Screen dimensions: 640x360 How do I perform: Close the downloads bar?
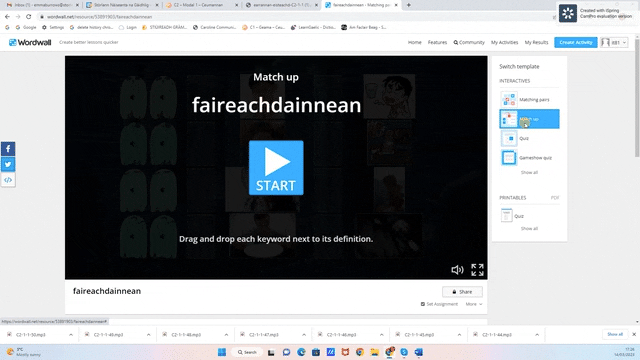634,334
